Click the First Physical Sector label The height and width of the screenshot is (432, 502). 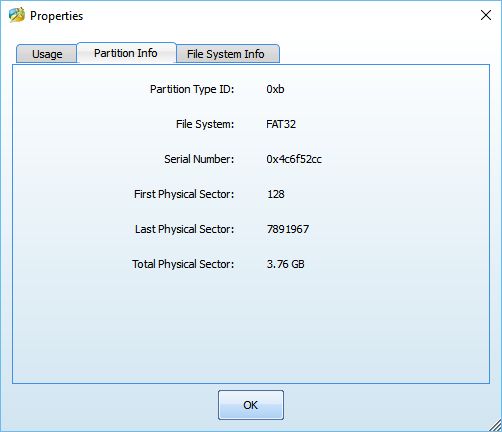coord(184,194)
